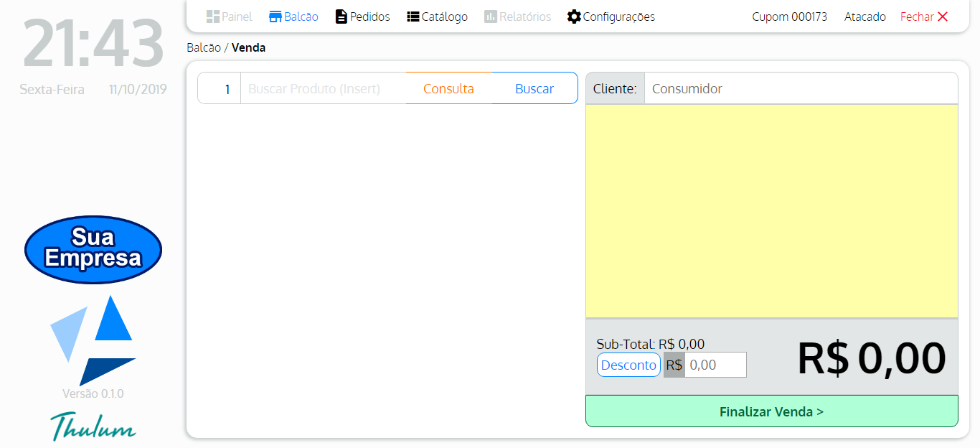The height and width of the screenshot is (448, 980).
Task: Click the discount amount input field
Action: (715, 365)
